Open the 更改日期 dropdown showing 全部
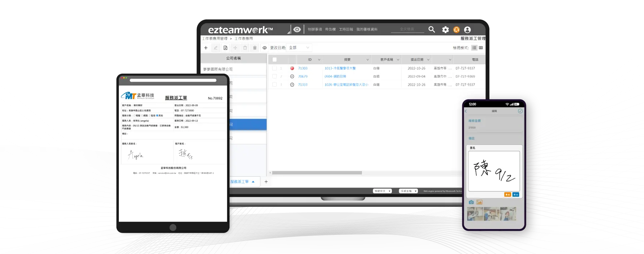The image size is (644, 254). 299,48
